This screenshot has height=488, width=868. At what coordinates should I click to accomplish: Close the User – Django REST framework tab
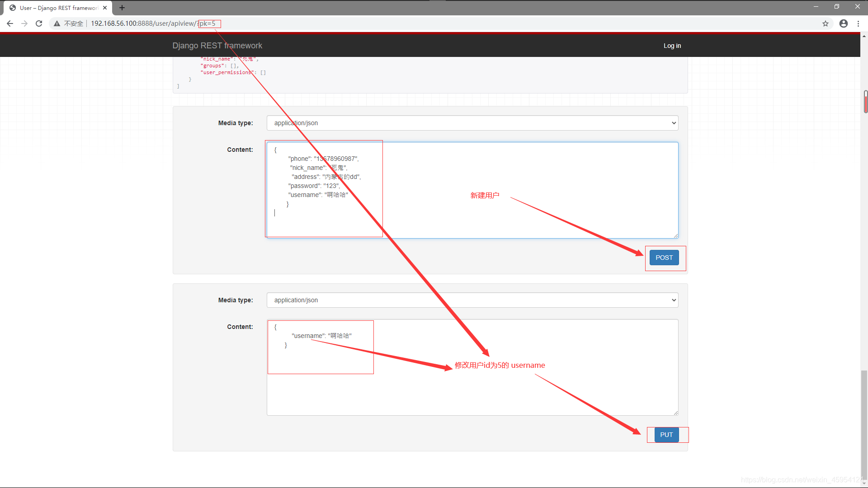105,8
